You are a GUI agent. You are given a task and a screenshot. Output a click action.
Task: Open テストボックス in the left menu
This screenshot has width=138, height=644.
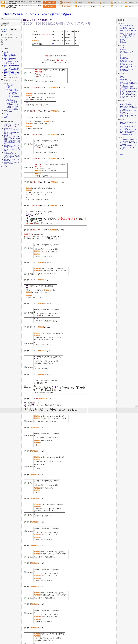point(8,116)
